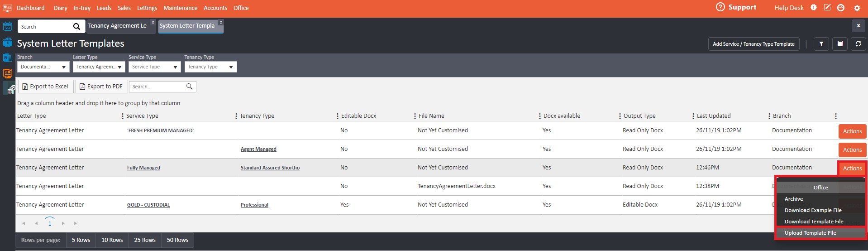868x251 pixels.
Task: Open the Tenancy Type filter dropdown
Action: tap(210, 67)
